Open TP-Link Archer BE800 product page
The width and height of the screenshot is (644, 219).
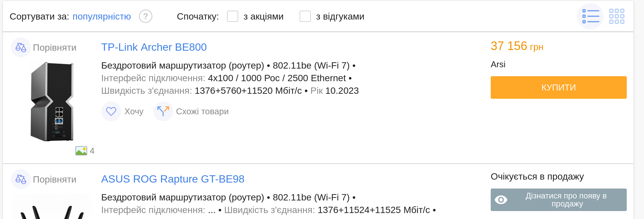tap(154, 47)
